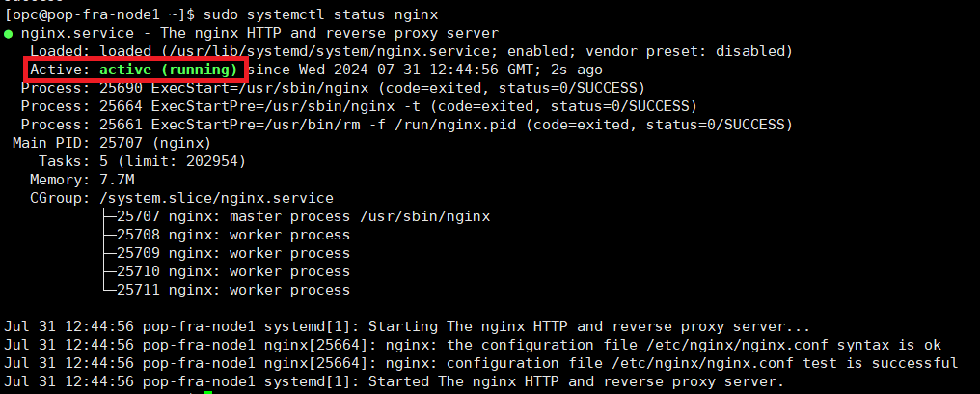
Task: Click the green terminal cursor block
Action: [207, 392]
